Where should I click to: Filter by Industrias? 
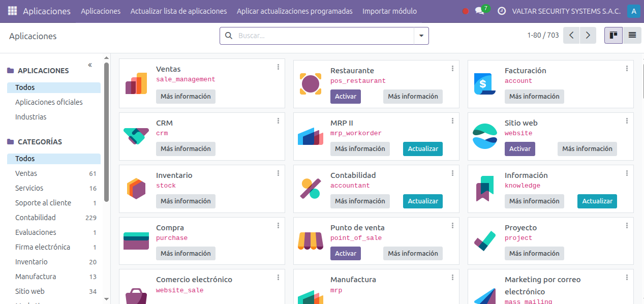click(31, 117)
